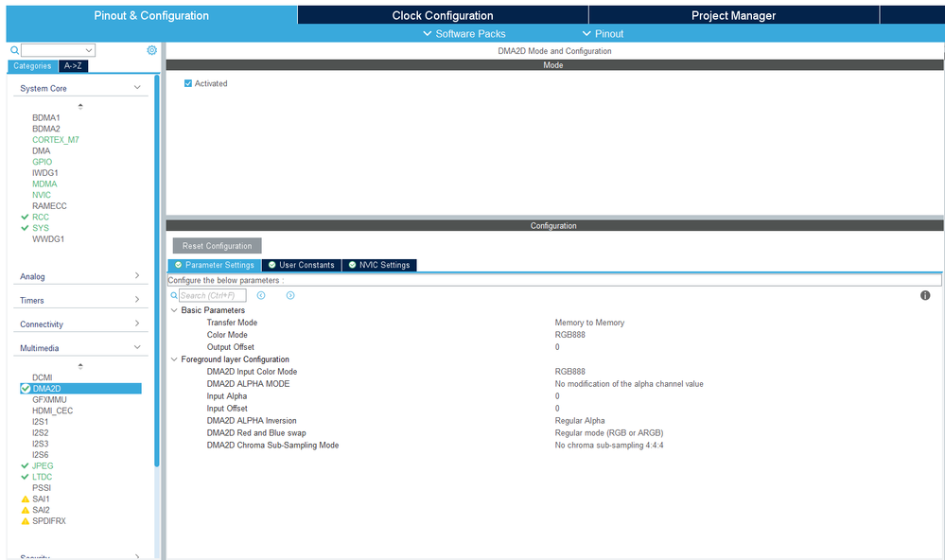Image resolution: width=945 pixels, height=560 pixels.
Task: Switch to the Clock Configuration tab
Action: click(x=443, y=15)
